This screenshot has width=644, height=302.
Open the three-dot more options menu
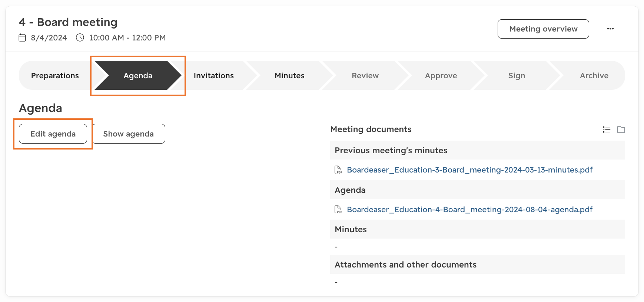coord(610,29)
